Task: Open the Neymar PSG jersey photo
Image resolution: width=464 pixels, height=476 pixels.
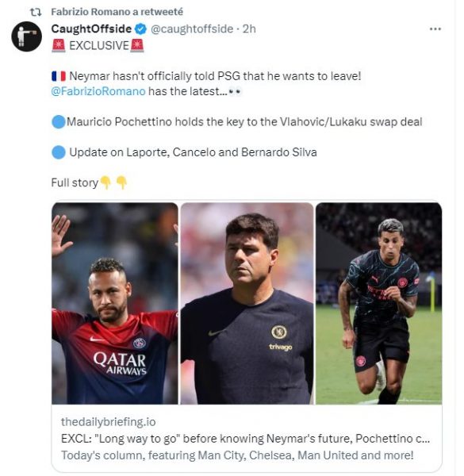Action: [x=115, y=303]
